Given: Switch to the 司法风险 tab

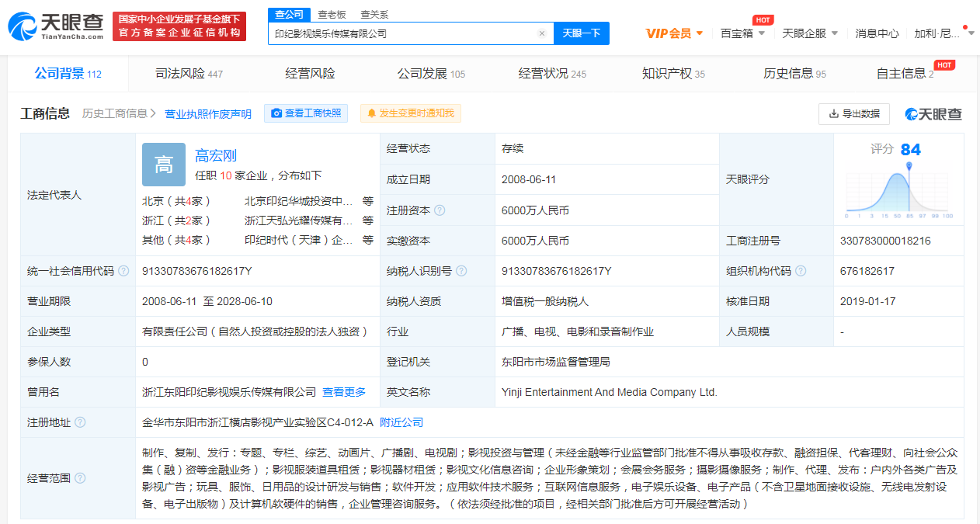Looking at the screenshot, I should [x=189, y=74].
